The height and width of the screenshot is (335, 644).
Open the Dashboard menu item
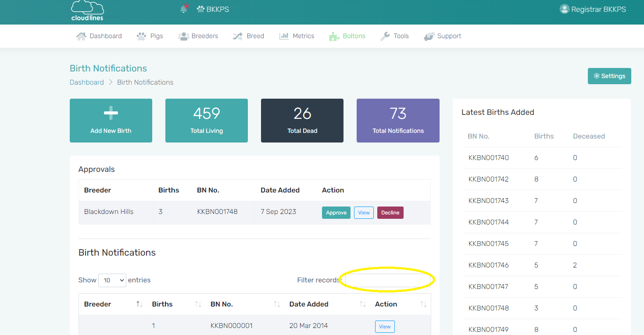click(x=106, y=36)
